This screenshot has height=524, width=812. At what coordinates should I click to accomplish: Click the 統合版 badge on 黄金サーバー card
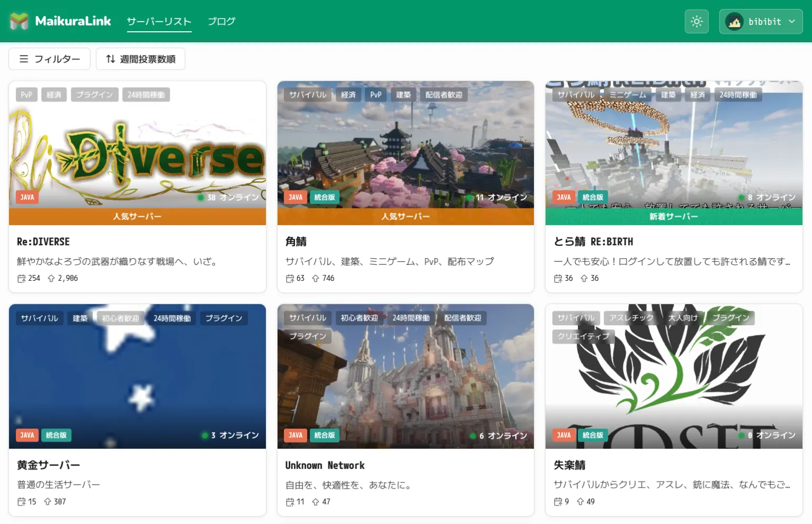[x=56, y=435]
